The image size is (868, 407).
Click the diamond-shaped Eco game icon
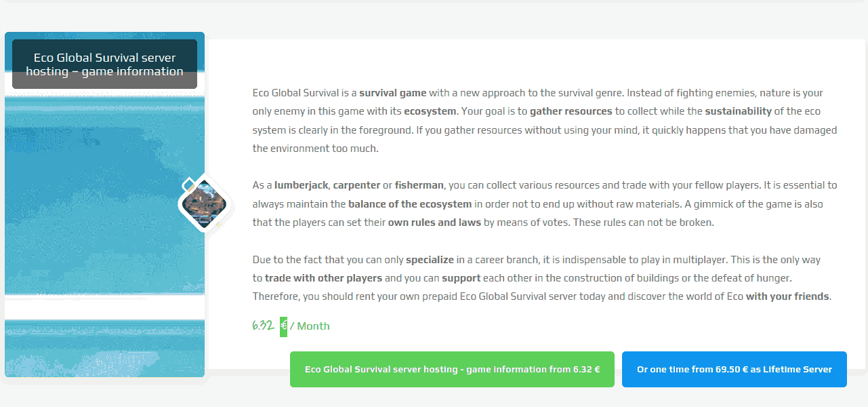[x=204, y=202]
